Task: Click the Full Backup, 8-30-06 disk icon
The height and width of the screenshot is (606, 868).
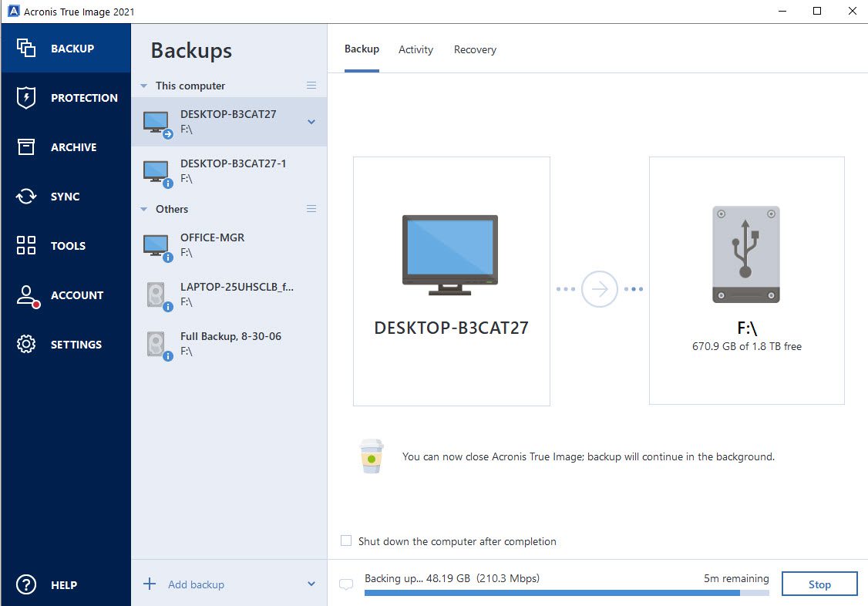Action: click(x=158, y=345)
